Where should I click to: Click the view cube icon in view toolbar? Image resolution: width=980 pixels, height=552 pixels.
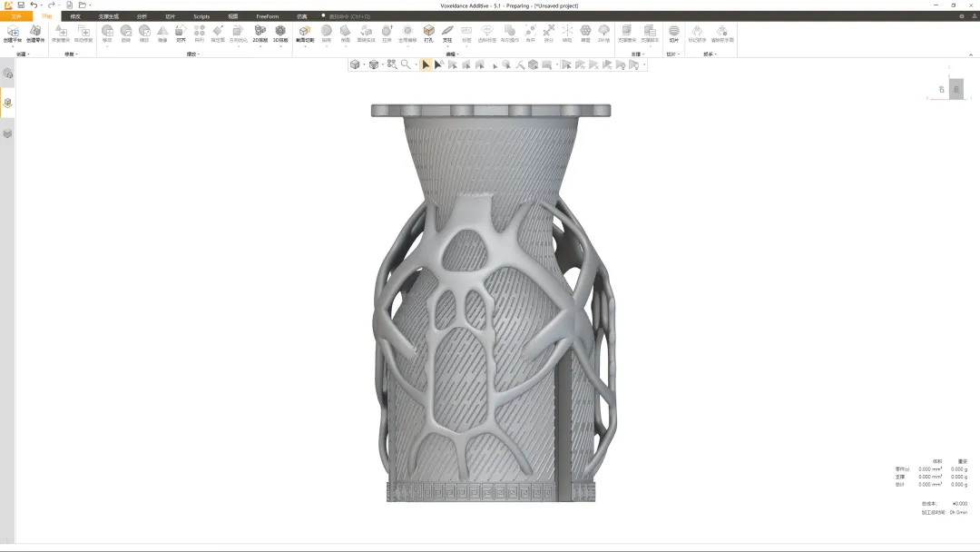355,64
